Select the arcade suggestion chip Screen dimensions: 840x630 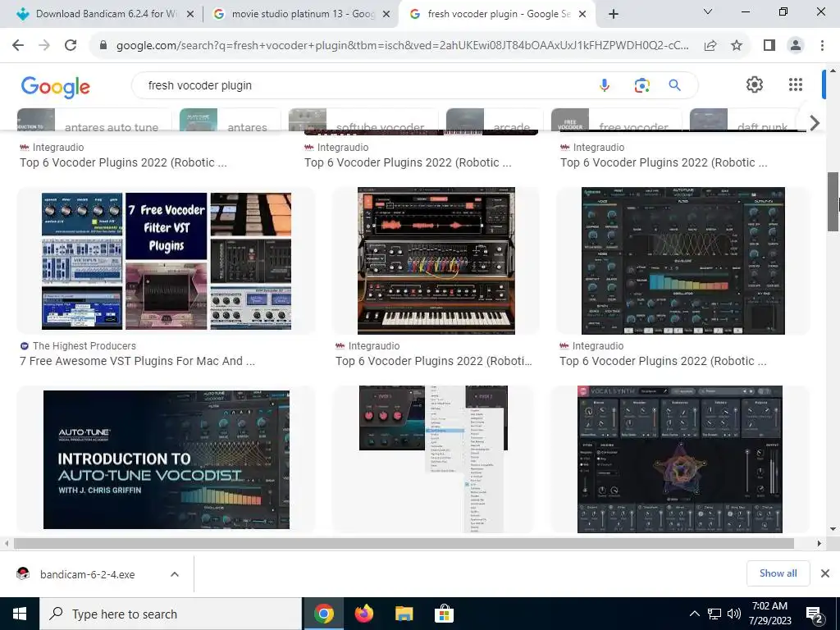pyautogui.click(x=494, y=120)
